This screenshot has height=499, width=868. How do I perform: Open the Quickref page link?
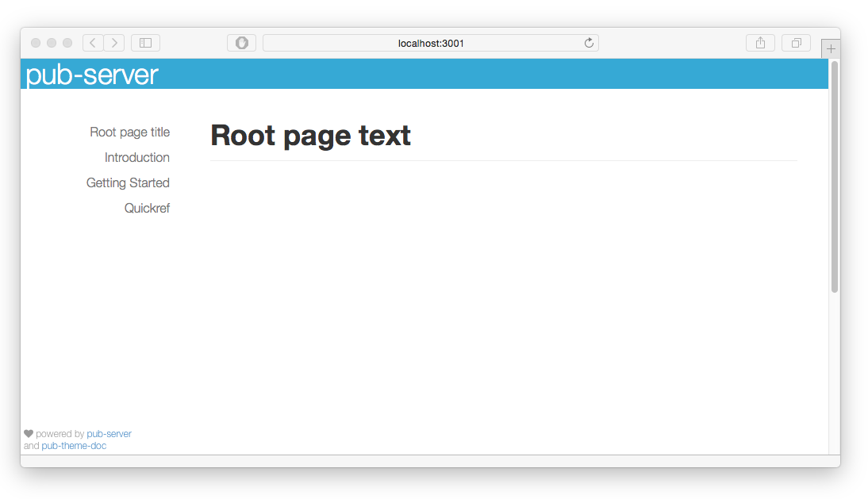pos(147,209)
